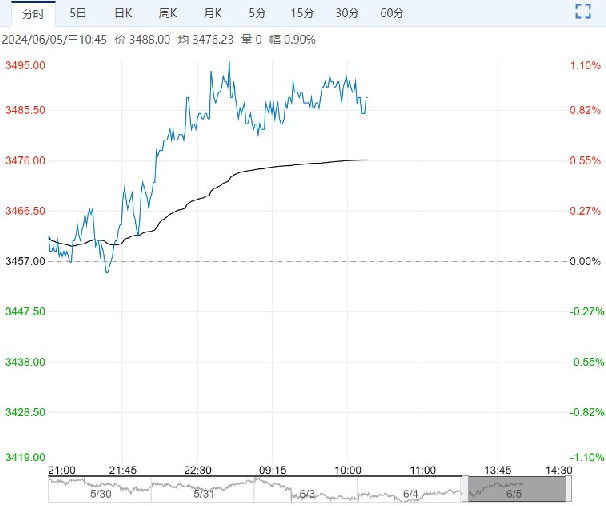The height and width of the screenshot is (506, 606).
Task: Click the 1.10% percentage axis label
Action: pos(584,65)
